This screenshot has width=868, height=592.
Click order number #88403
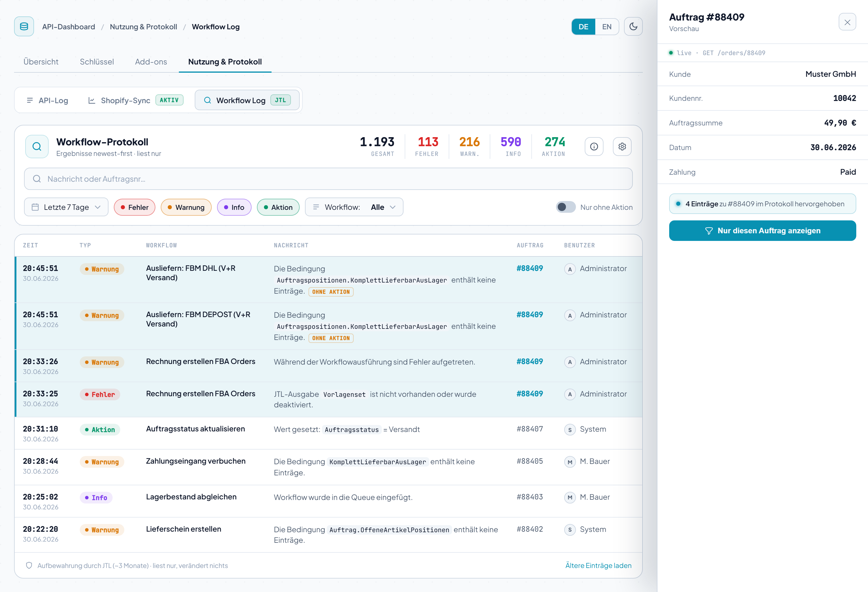[x=530, y=497]
